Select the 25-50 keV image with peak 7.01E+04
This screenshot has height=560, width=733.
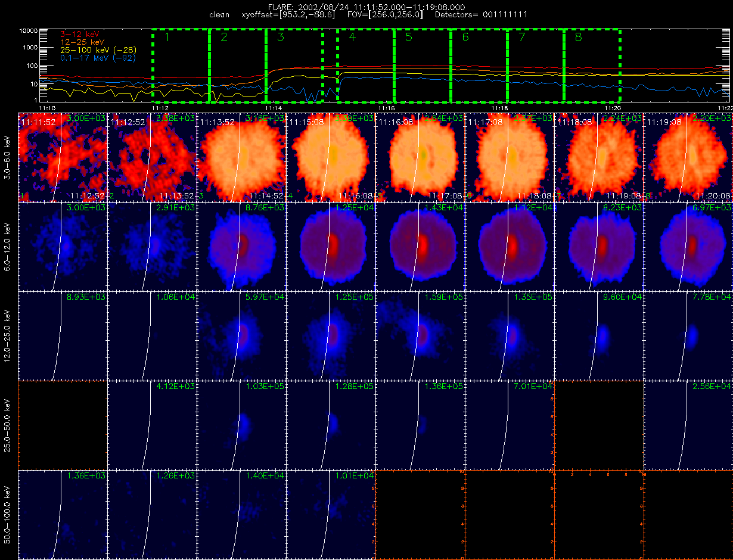pyautogui.click(x=510, y=425)
